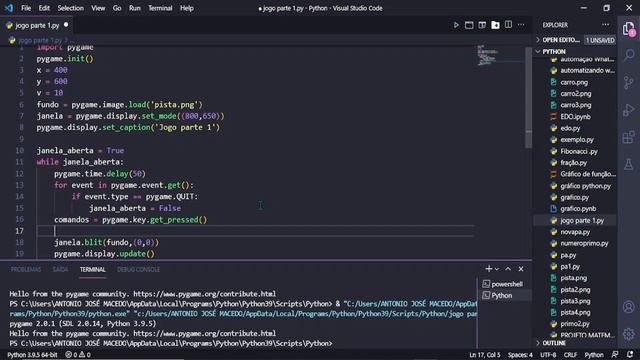Open the Manage gear icon
The height and width of the screenshot is (360, 640).
point(629,334)
